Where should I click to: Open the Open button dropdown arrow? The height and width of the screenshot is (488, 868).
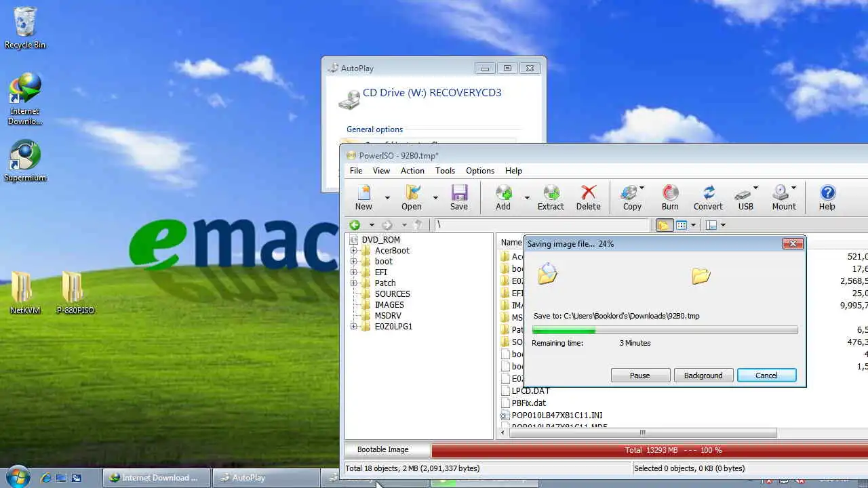pos(435,198)
